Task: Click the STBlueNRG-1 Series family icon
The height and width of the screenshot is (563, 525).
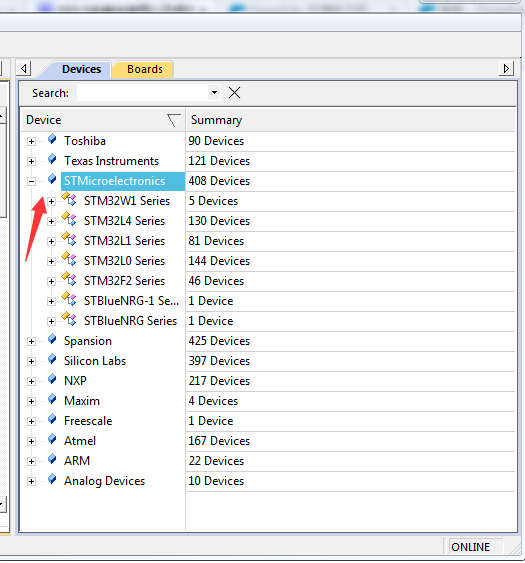Action: coord(69,300)
